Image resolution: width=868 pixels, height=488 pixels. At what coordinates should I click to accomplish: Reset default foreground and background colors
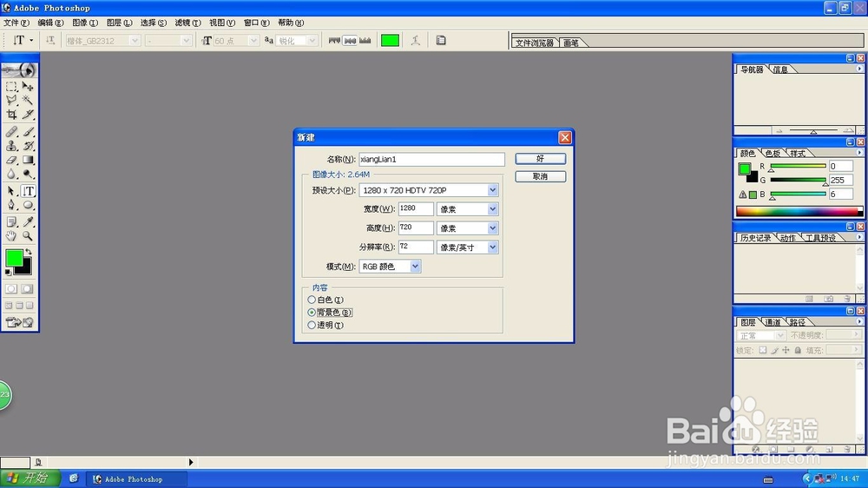point(8,273)
